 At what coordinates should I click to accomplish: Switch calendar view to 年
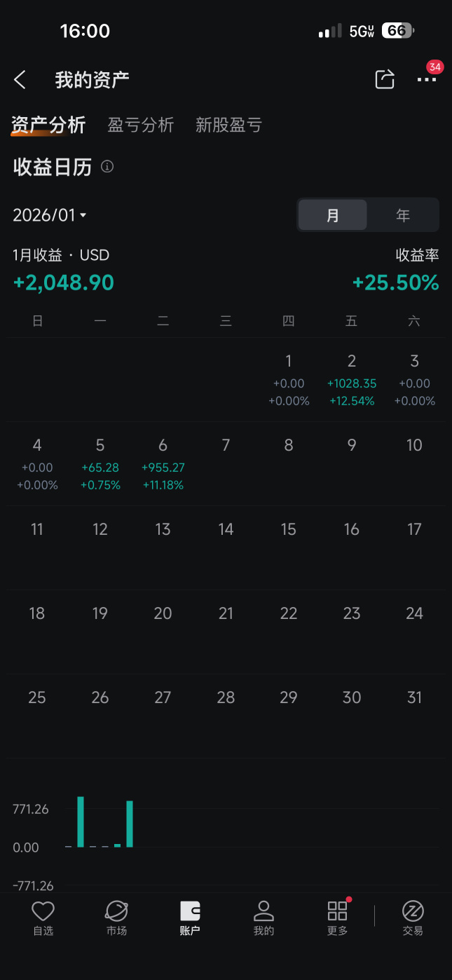coord(403,215)
